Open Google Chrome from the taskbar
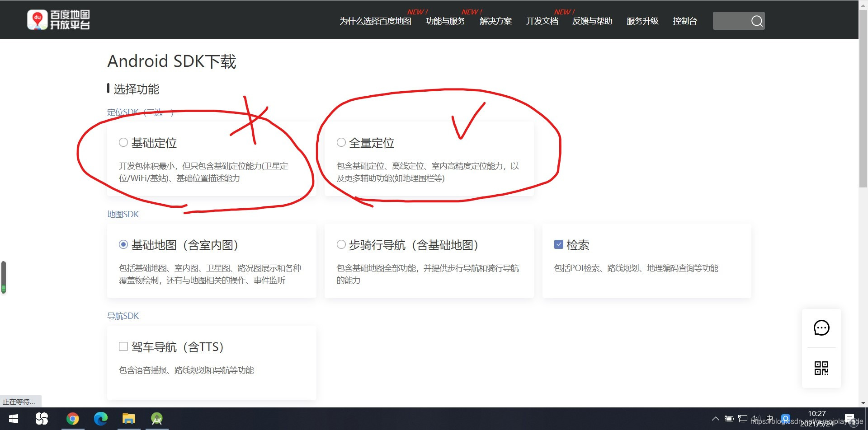Screen dimensions: 868x430 tap(73, 419)
